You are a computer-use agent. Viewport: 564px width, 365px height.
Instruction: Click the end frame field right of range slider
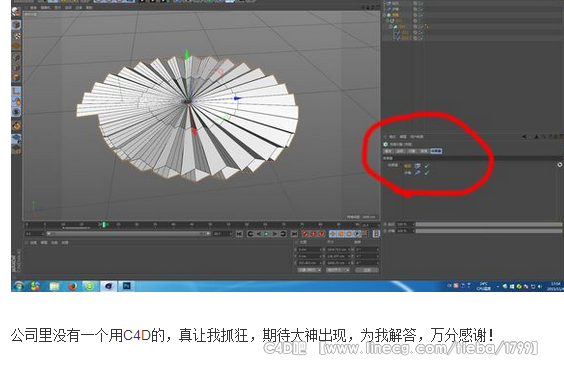click(222, 234)
